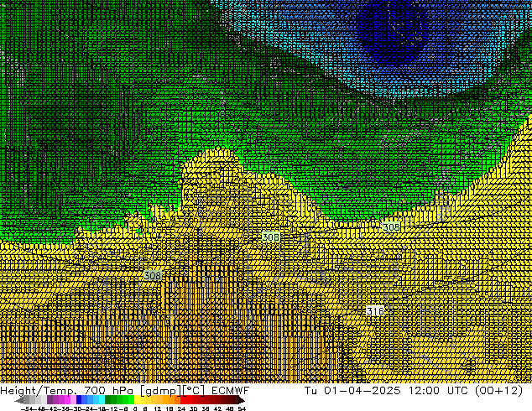Click the 'Tu 01-04-2025' date text
The width and height of the screenshot is (532, 411).
point(352,391)
